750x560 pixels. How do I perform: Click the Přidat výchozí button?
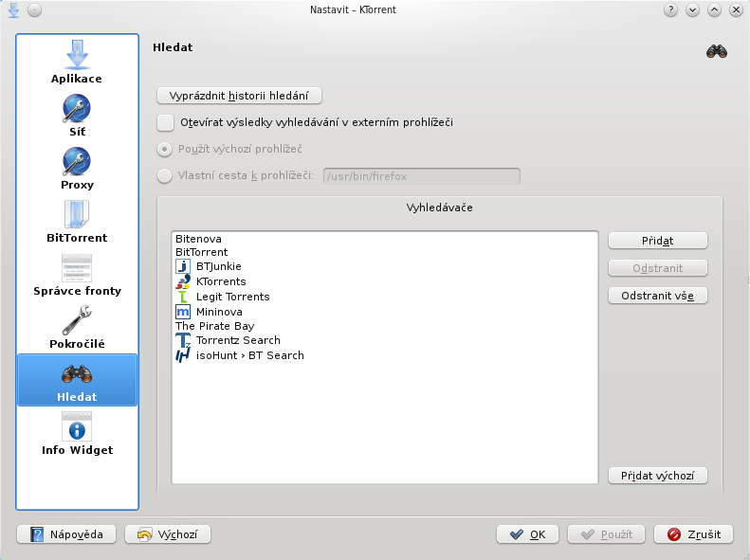[x=658, y=476]
